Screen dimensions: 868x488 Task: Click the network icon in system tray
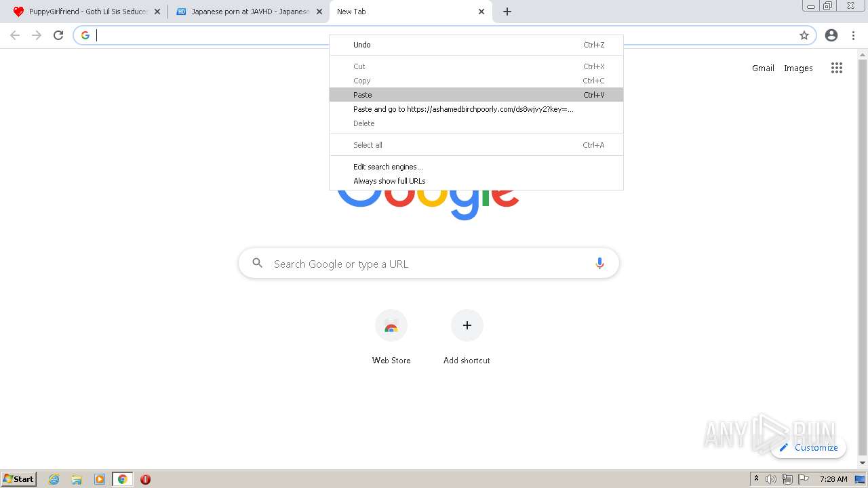click(x=787, y=479)
